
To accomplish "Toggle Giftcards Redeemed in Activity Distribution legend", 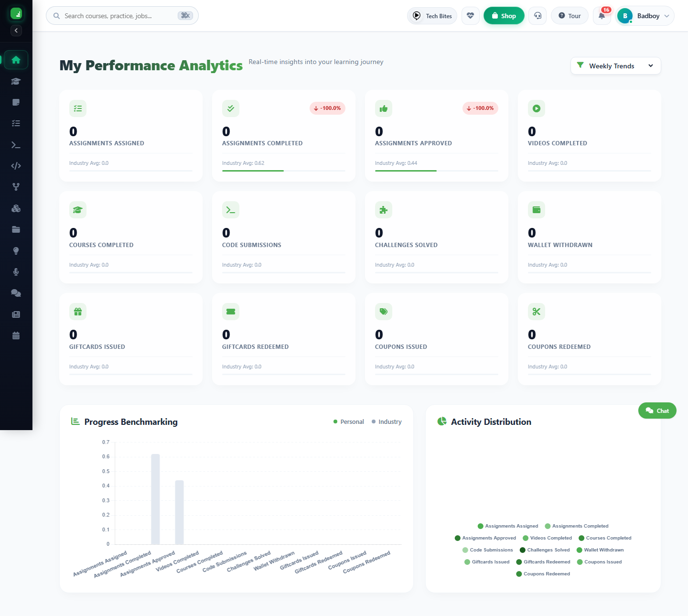I will point(543,562).
